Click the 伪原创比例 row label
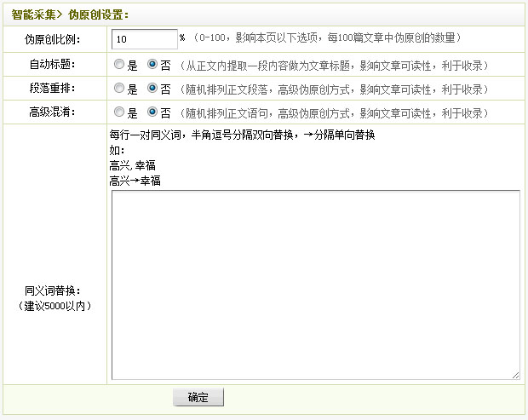The image size is (528, 420). [54, 39]
